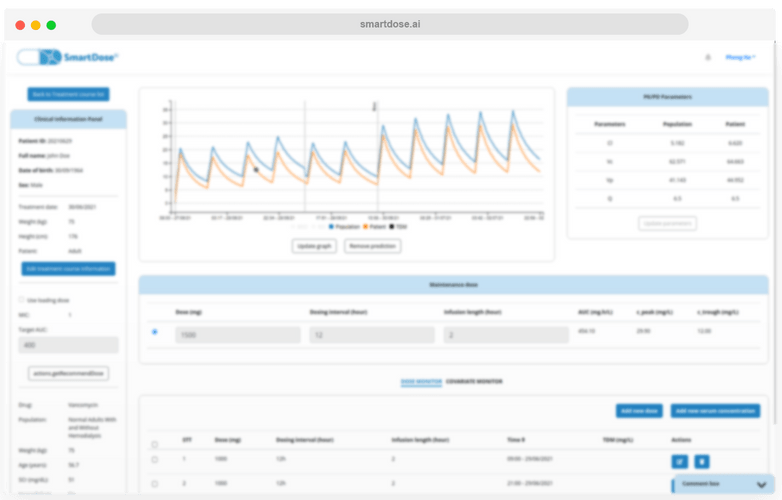Screen dimensions: 782x500
Task: Click the browser address bar showing smartdose.ai
Action: [390, 24]
